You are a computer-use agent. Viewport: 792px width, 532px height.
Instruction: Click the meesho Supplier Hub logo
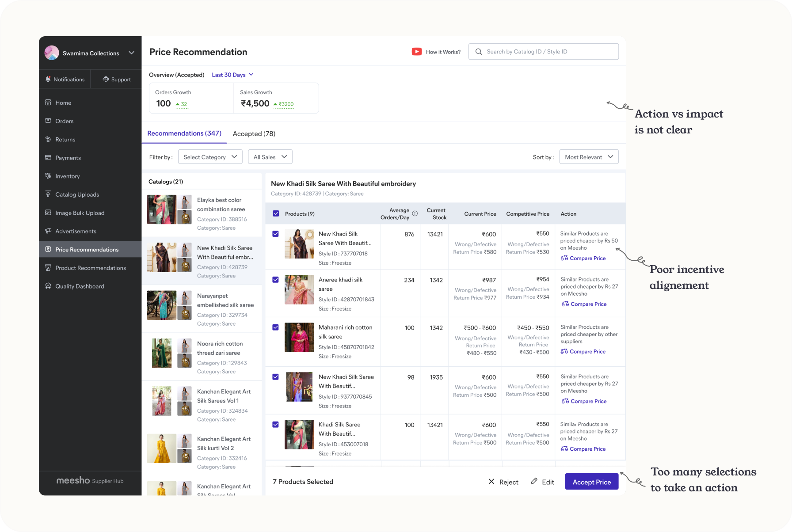pos(90,481)
